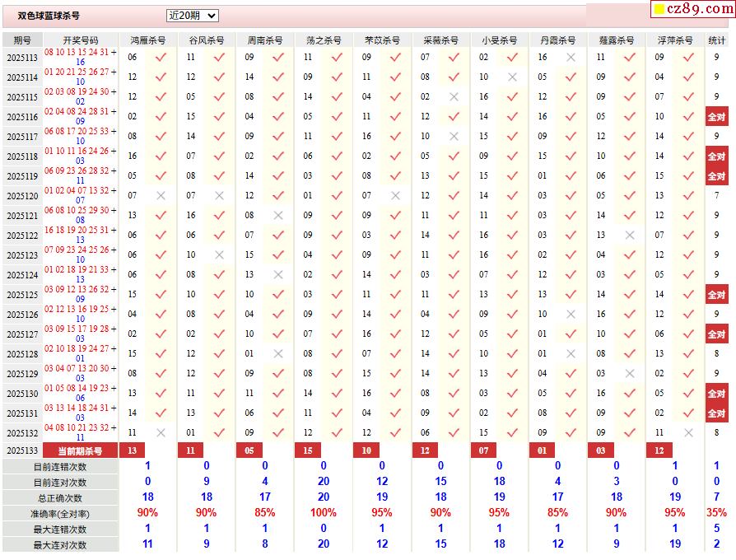
Task: Click the red 全对 badge in row 2025127
Action: tap(716, 334)
